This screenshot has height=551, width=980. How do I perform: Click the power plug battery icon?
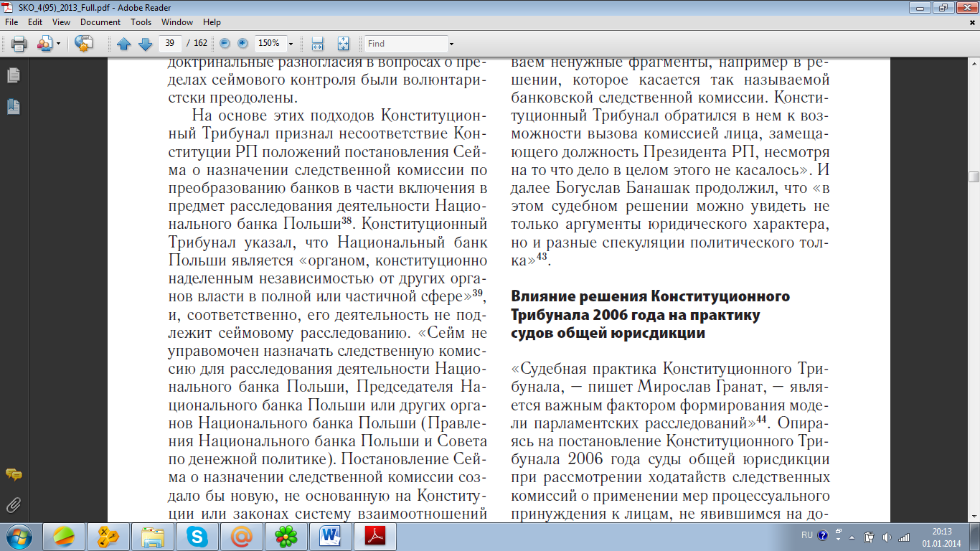click(869, 536)
